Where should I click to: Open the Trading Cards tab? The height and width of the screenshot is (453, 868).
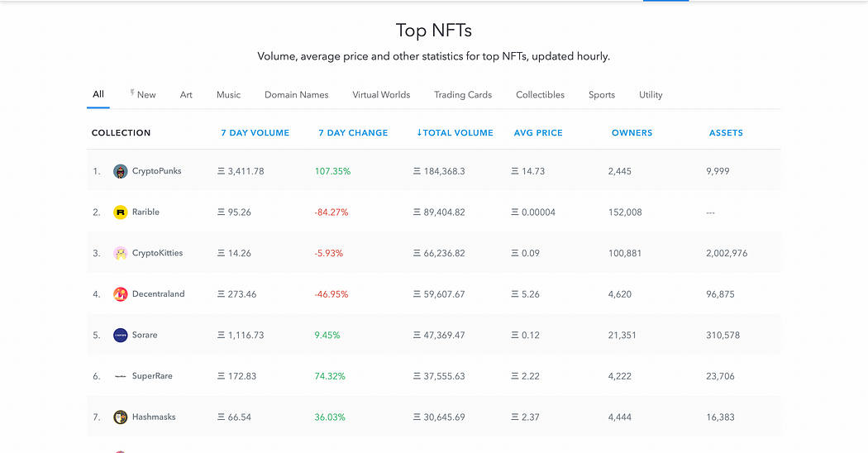click(463, 95)
